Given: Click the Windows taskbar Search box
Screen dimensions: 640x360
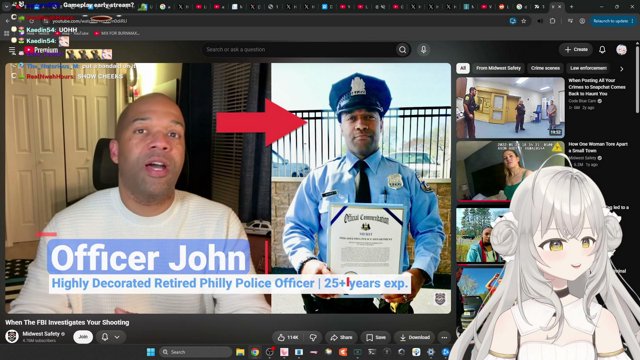Looking at the screenshot, I should [x=196, y=352].
